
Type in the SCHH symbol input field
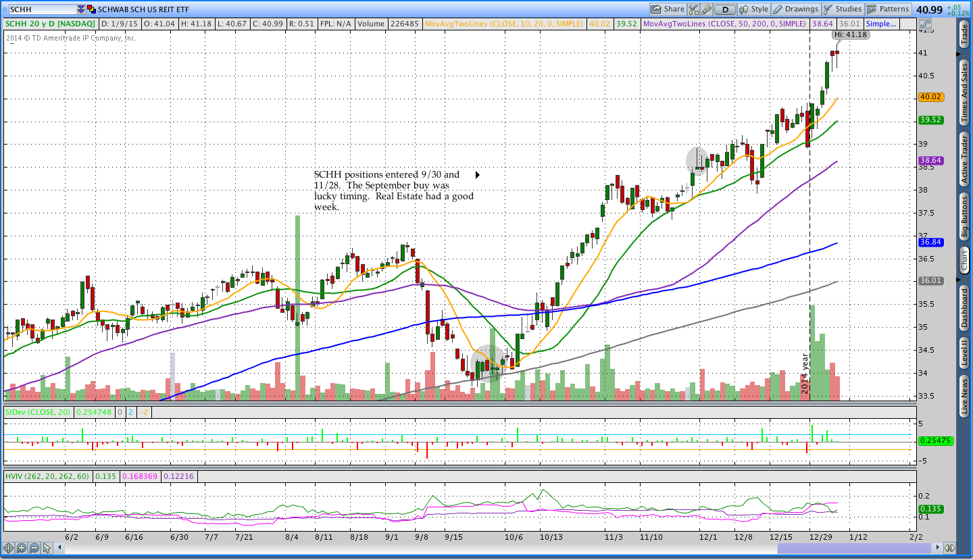[x=41, y=9]
